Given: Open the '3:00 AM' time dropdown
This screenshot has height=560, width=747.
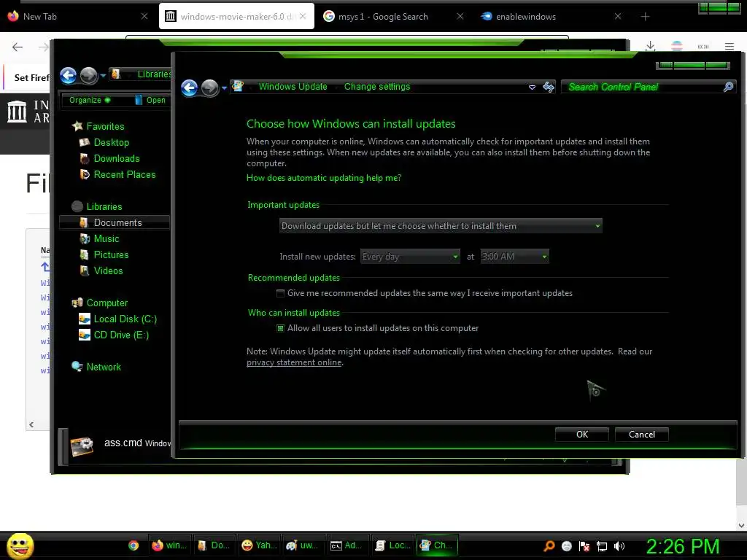Looking at the screenshot, I should [514, 257].
